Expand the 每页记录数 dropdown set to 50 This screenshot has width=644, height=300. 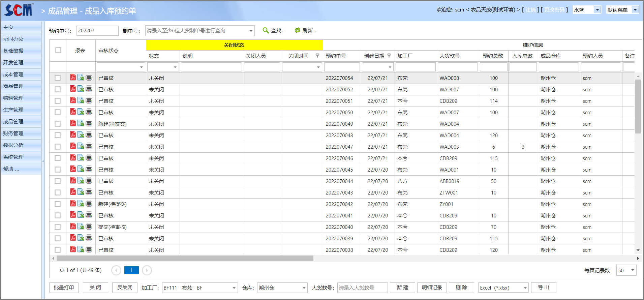pos(633,270)
